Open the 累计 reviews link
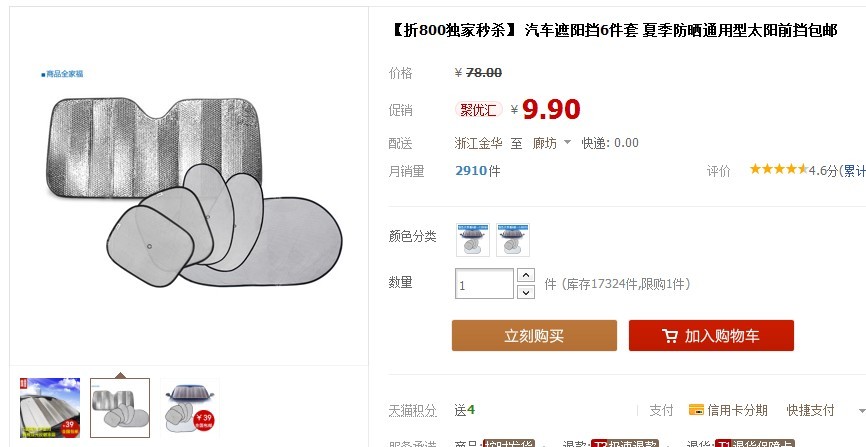 pos(854,171)
